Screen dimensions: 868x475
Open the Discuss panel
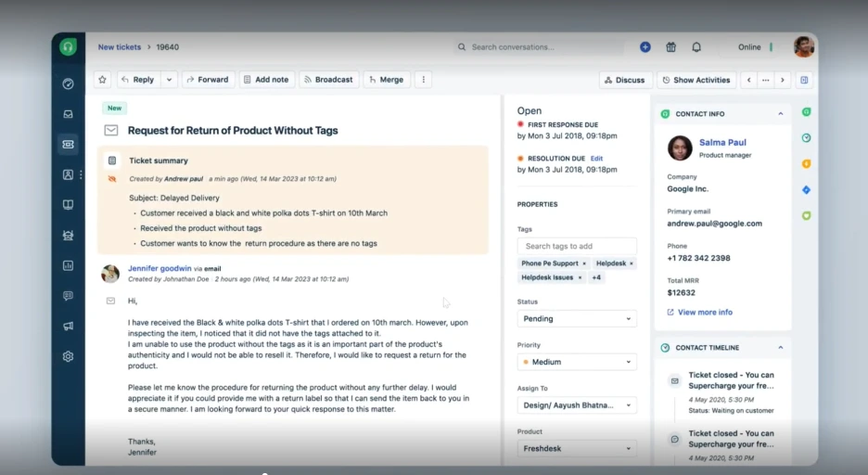pos(626,80)
